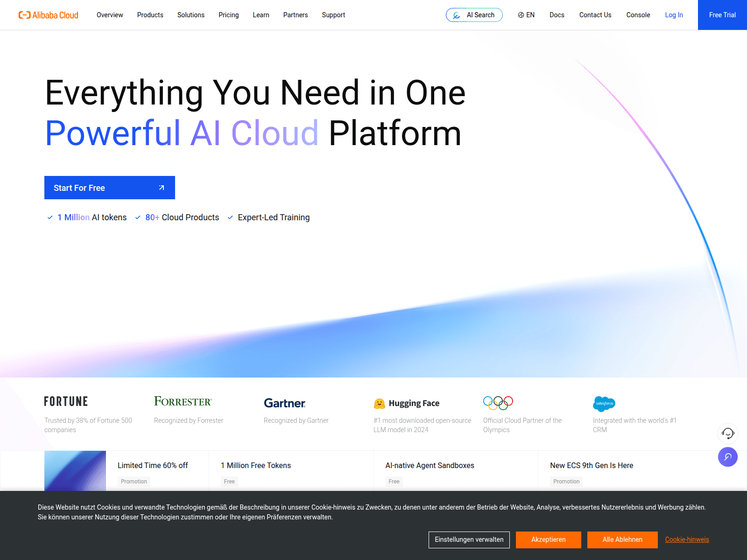This screenshot has height=560, width=747.
Task: Click the Forrester logo
Action: pyautogui.click(x=183, y=401)
